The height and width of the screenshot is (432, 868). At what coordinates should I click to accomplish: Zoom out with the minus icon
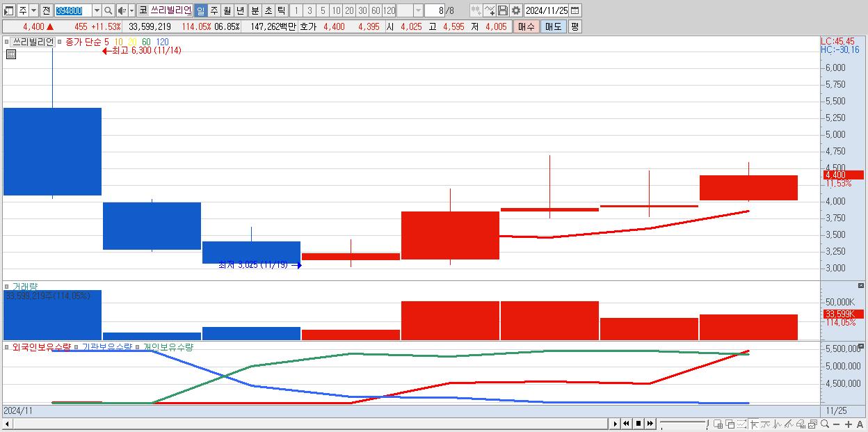click(x=837, y=424)
